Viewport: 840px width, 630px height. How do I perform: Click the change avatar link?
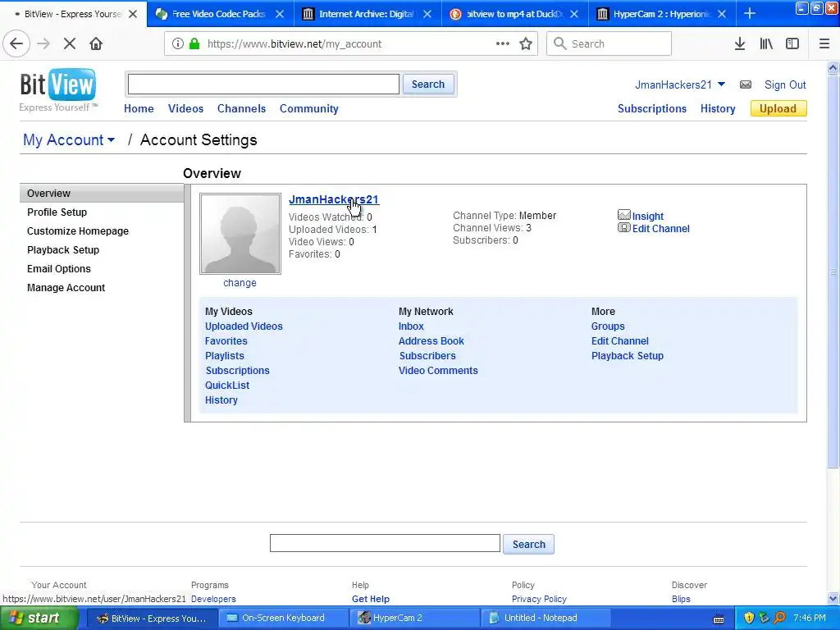(x=240, y=283)
